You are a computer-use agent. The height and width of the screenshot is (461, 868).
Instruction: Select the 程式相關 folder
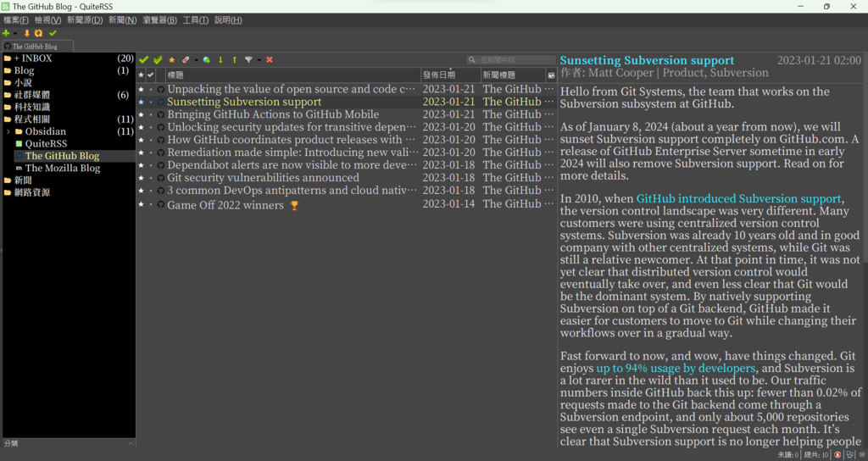(32, 119)
